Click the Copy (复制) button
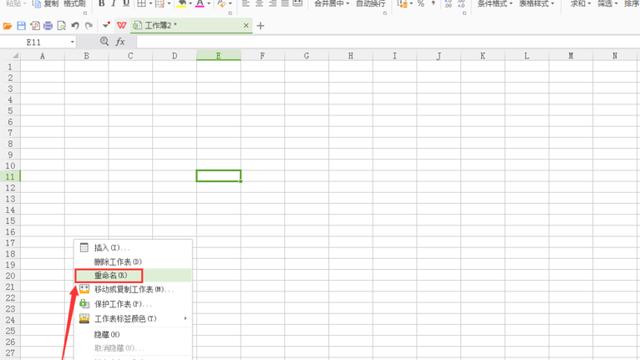Viewport: 640px width, 360px height. 46,4
